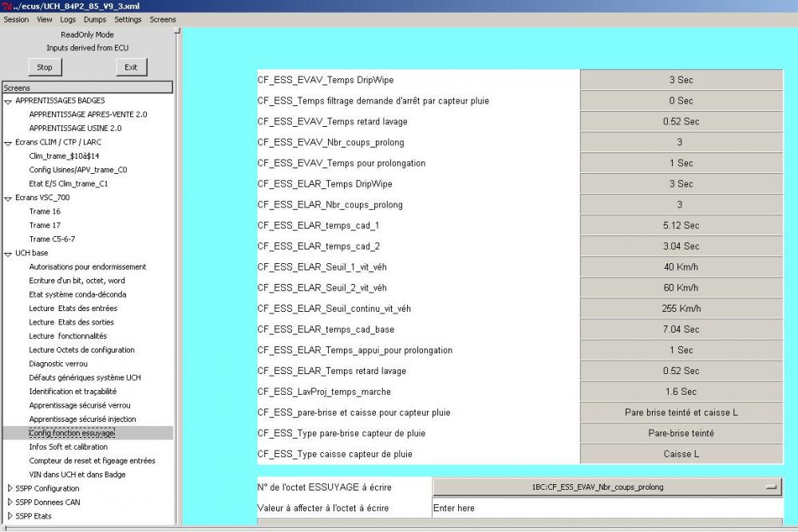The image size is (798, 532).
Task: Select 'Lecture Etats des entrées' screen
Action: 73,308
